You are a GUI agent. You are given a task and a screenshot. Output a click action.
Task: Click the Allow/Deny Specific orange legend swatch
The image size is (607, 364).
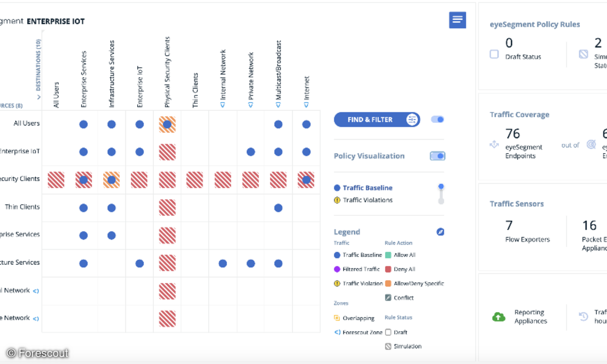388,284
